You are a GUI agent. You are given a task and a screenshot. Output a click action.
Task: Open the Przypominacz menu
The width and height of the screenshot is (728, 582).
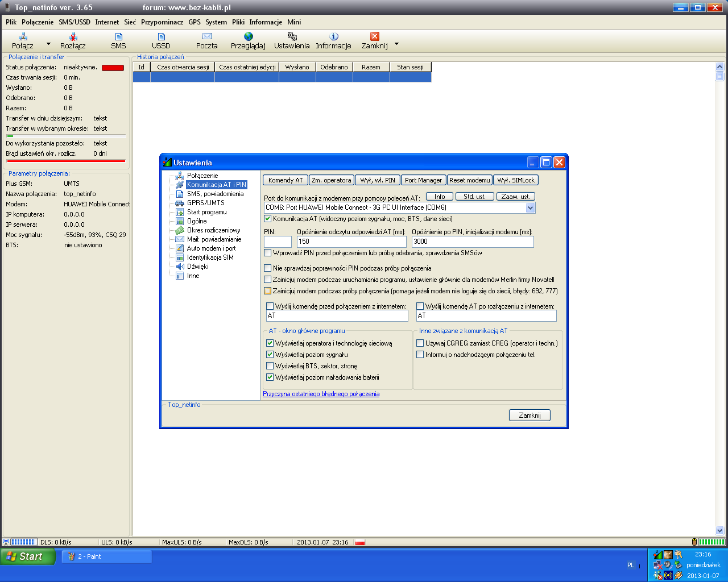coord(162,22)
